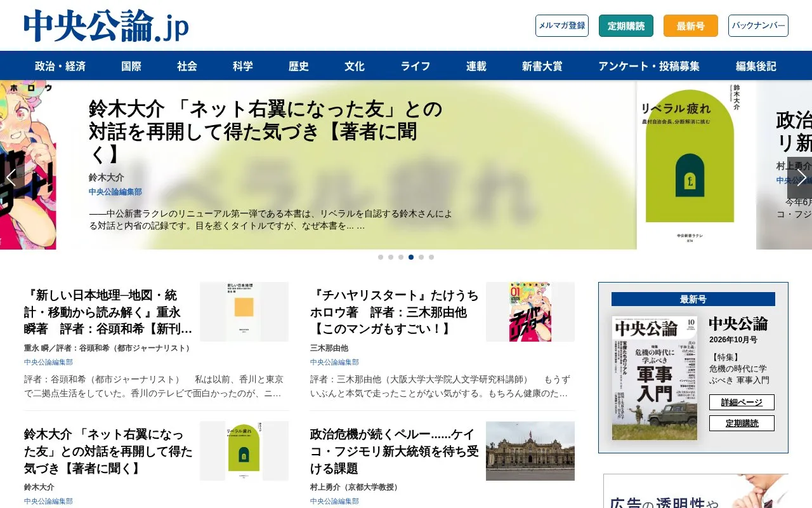
Task: Open the 文化 menu
Action: 355,66
